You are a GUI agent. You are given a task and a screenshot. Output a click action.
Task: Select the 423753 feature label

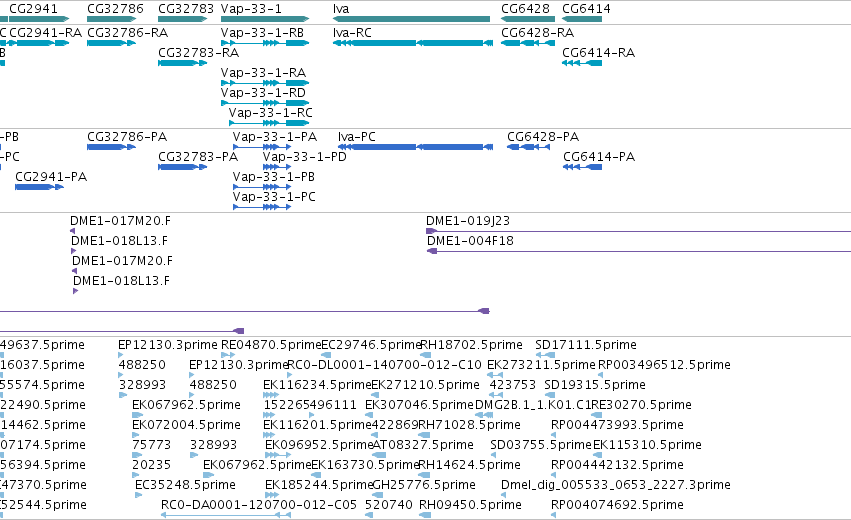(x=512, y=385)
